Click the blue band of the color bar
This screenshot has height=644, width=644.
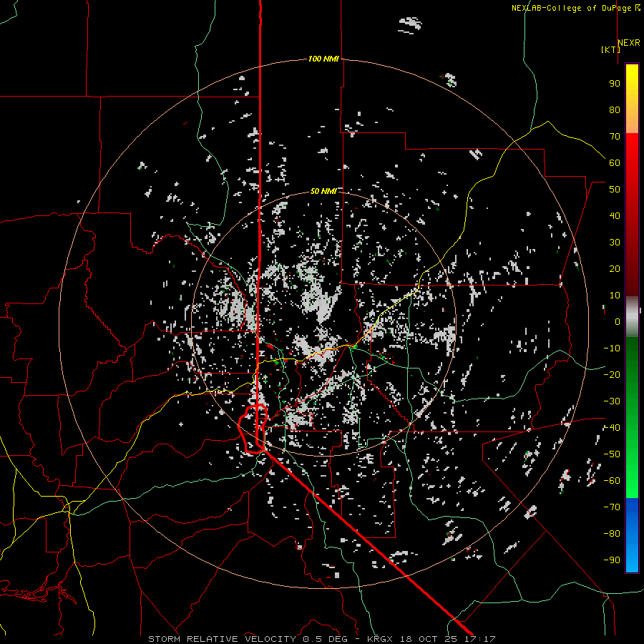(632, 535)
